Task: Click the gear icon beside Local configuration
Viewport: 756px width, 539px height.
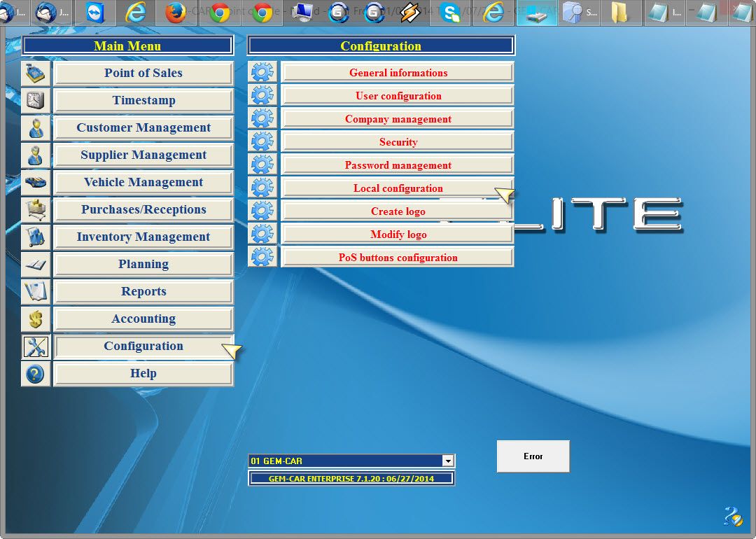Action: pos(262,188)
